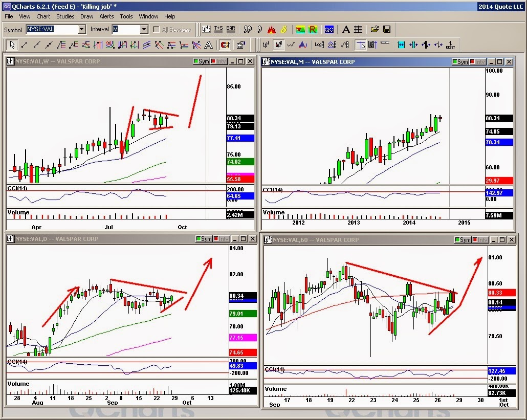Toggle the magnet snap tool
527x420 pixels.
[x=225, y=45]
